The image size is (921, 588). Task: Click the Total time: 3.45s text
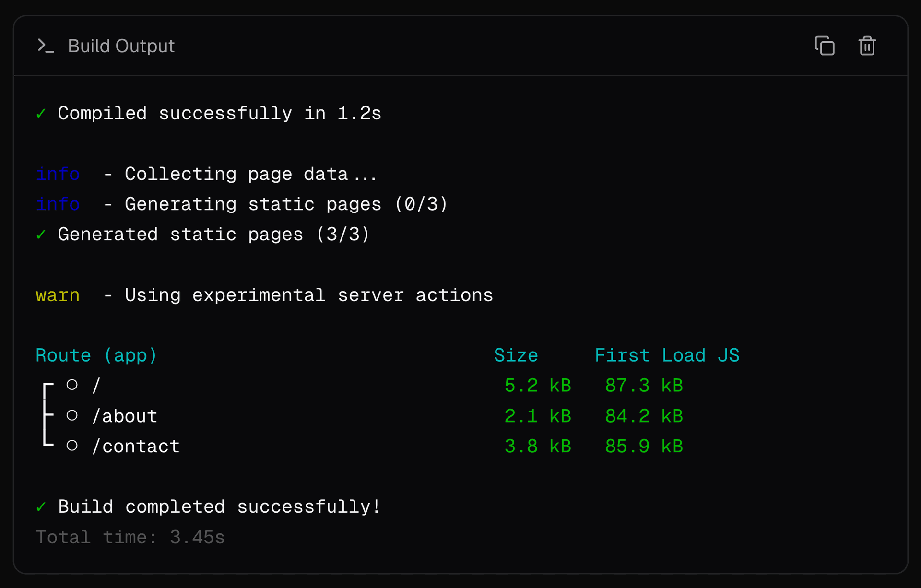130,537
